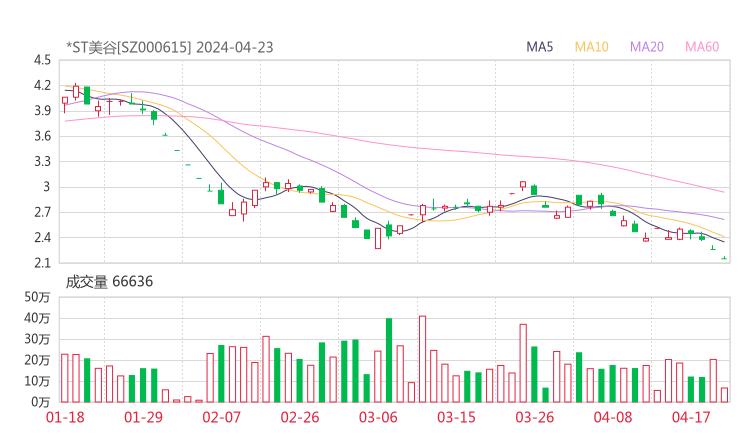The image size is (740, 440).
Task: Click the 2.1 price axis label
Action: tap(42, 263)
